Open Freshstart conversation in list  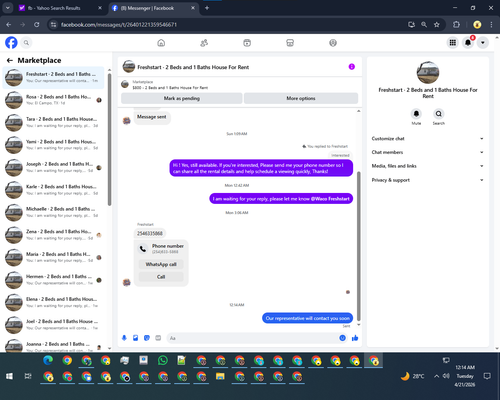click(53, 77)
